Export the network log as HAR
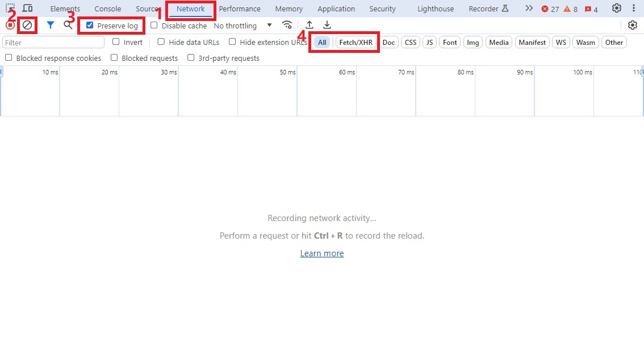Viewport: 644px width, 354px height. coord(327,25)
